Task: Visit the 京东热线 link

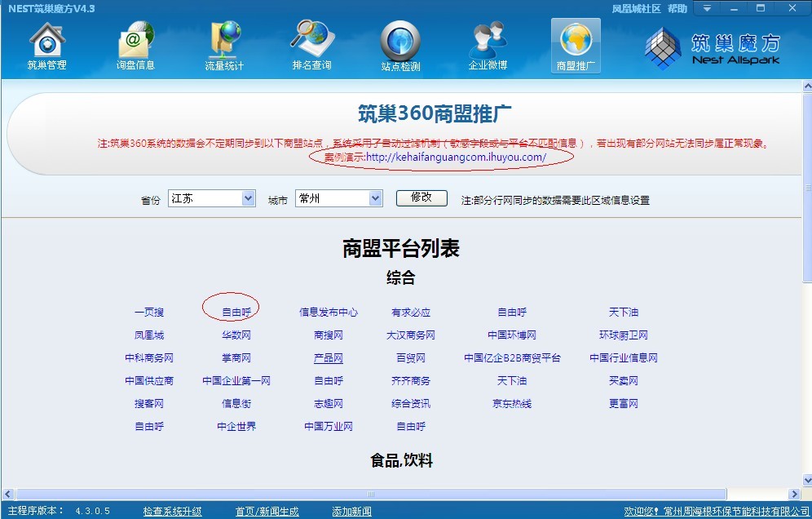Action: tap(512, 403)
